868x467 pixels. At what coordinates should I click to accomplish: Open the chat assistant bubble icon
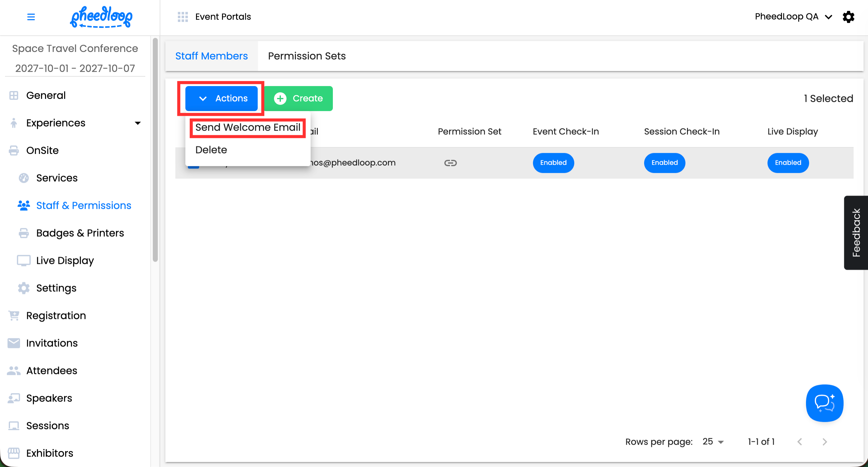pos(824,403)
